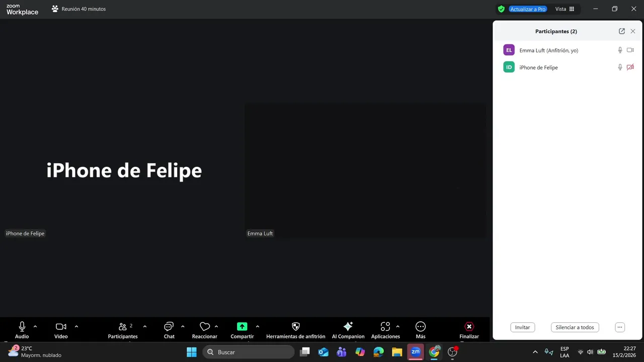Click the Zoom Workplace logo
The height and width of the screenshot is (362, 644).
click(x=22, y=9)
